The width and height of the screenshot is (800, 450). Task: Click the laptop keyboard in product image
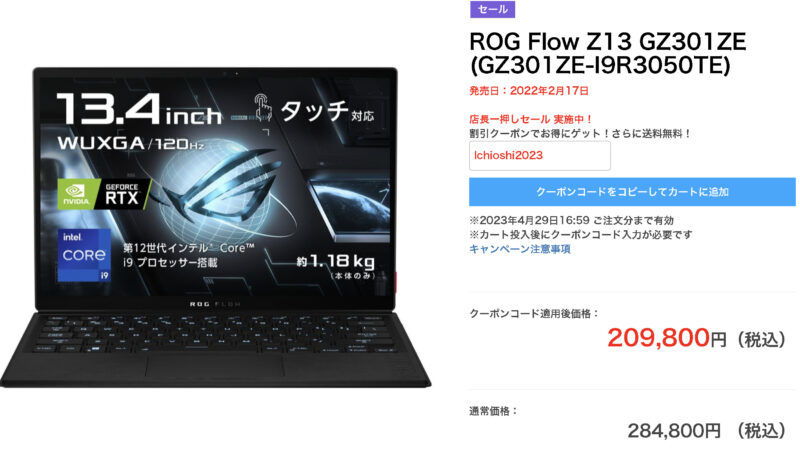(215, 334)
